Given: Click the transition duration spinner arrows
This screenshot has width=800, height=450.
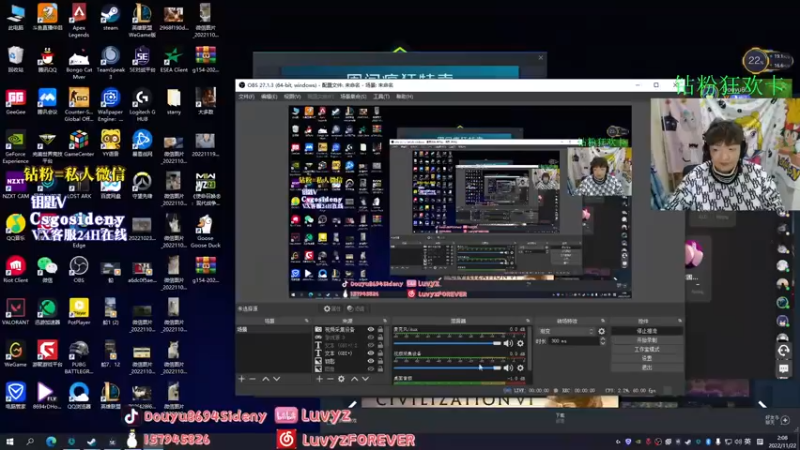Looking at the screenshot, I should pyautogui.click(x=603, y=341).
